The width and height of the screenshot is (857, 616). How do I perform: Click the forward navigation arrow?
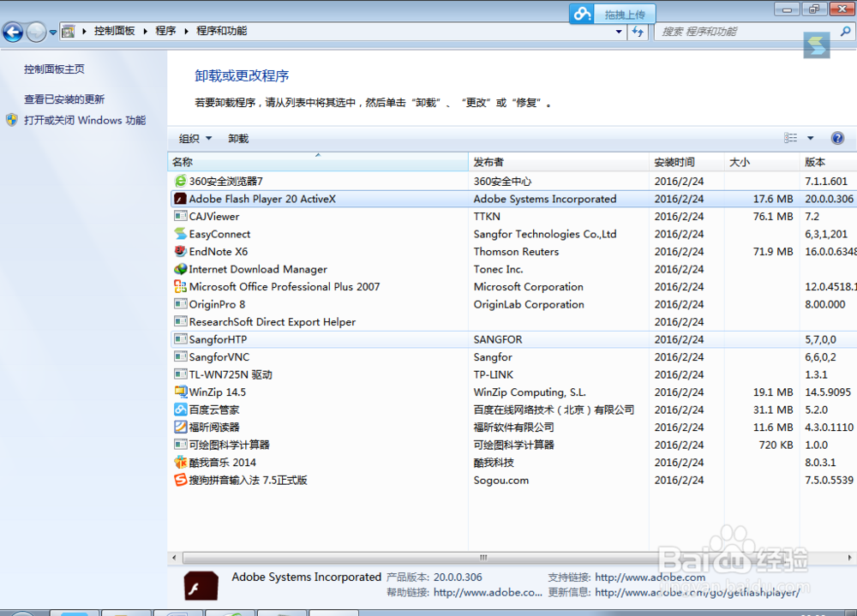coord(37,32)
